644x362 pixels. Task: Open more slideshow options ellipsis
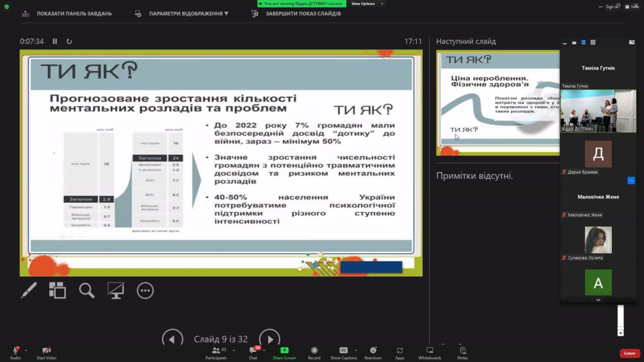click(x=145, y=291)
